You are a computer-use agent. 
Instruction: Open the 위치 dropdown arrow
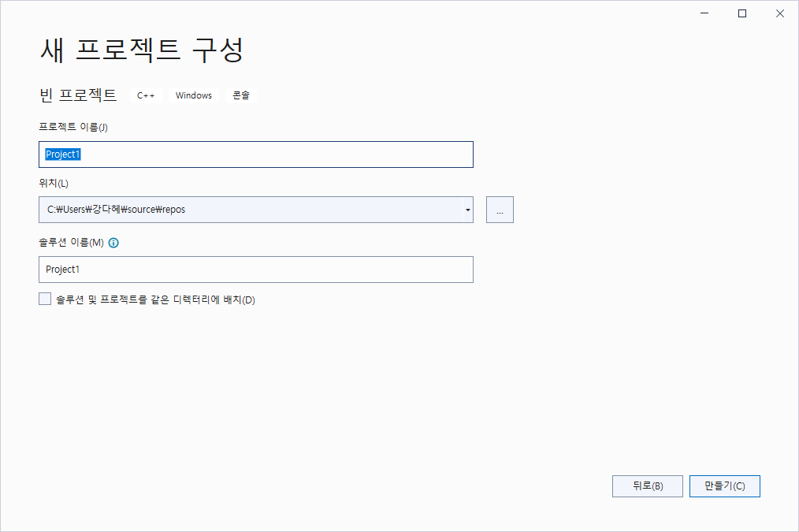coord(467,210)
